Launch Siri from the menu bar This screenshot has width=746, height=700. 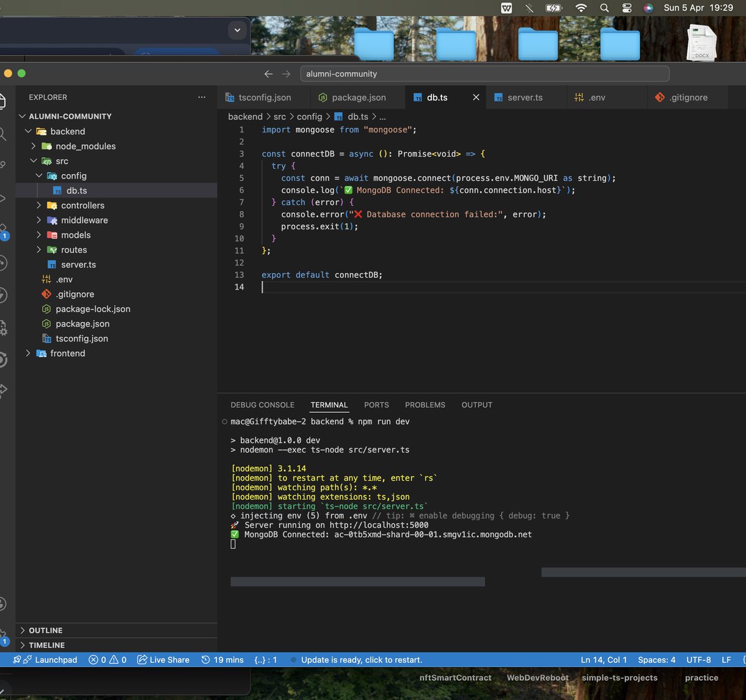[x=648, y=8]
